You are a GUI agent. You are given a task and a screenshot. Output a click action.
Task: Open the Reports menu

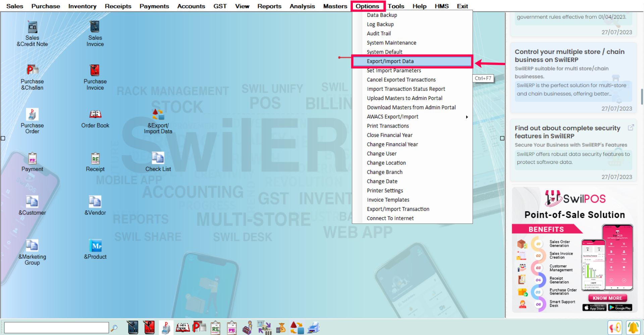coord(269,6)
